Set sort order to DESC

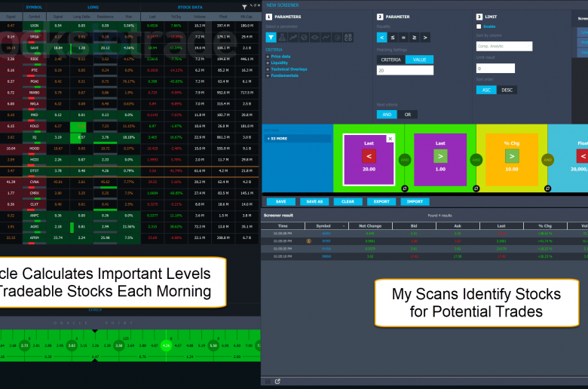507,90
